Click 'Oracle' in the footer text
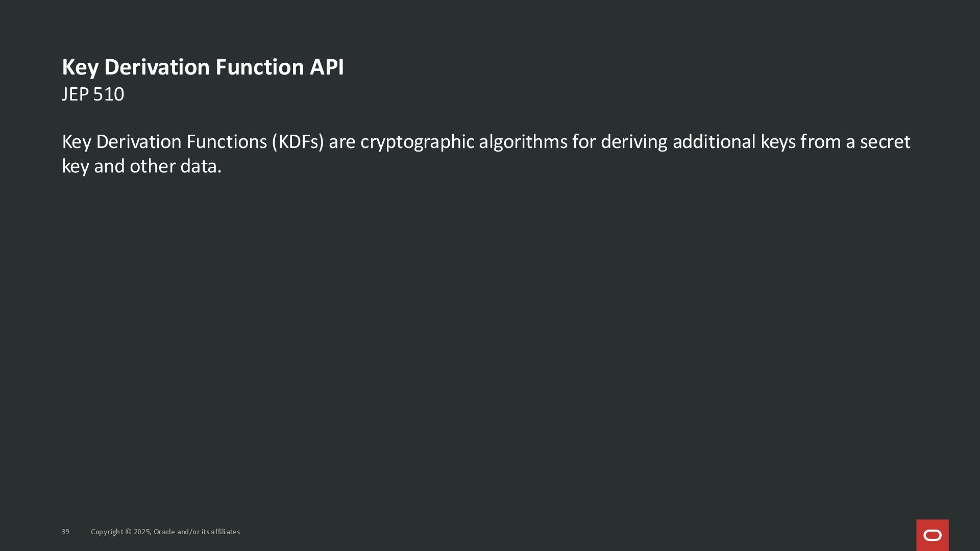 point(164,532)
